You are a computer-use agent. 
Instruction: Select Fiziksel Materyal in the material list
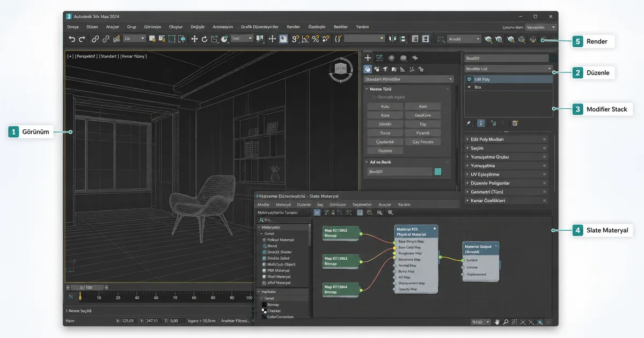pyautogui.click(x=281, y=240)
